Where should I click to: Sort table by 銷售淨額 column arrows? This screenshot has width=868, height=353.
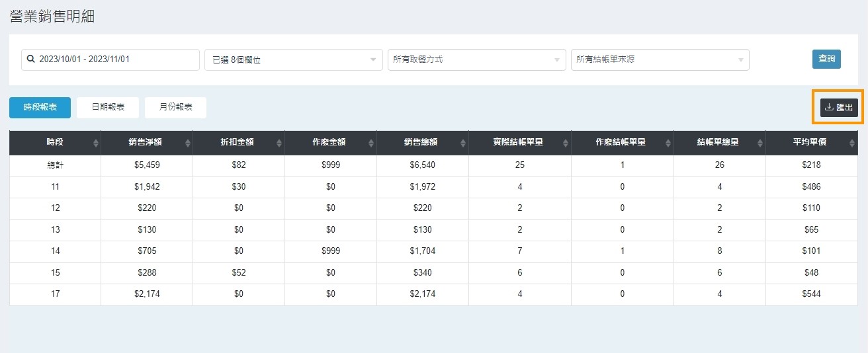tap(187, 143)
